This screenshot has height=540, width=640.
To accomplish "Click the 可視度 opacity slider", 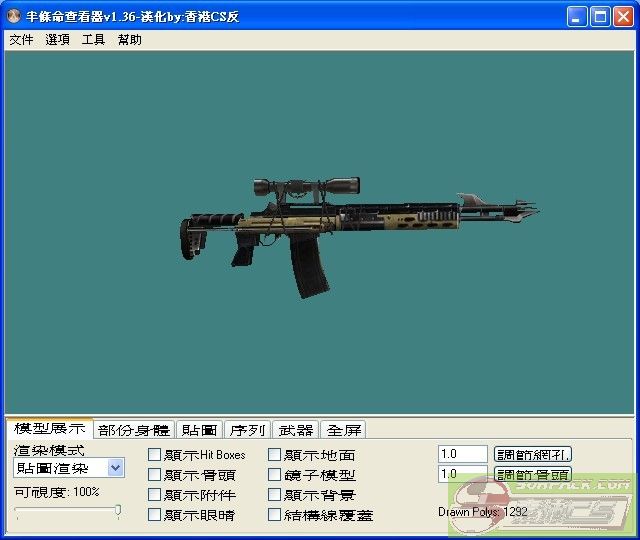I will click(68, 511).
